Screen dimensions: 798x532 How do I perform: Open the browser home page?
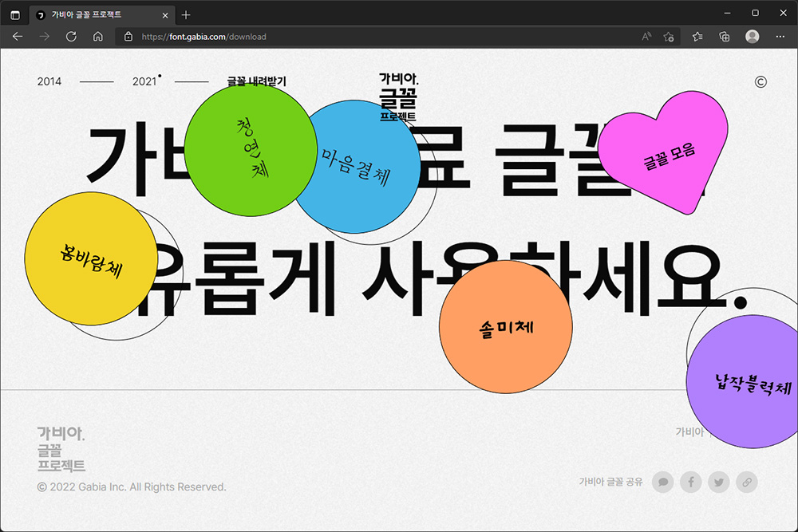coord(97,37)
